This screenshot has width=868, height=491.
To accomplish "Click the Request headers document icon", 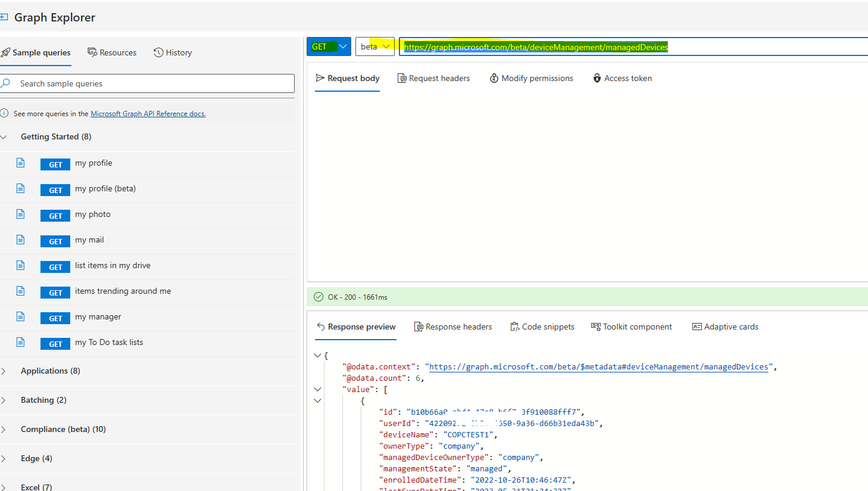I will point(402,78).
